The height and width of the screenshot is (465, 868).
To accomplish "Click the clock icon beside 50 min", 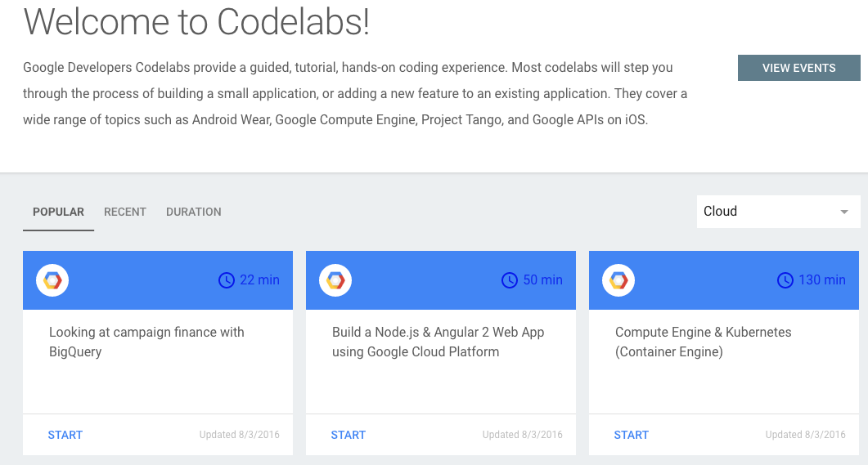I will (510, 280).
